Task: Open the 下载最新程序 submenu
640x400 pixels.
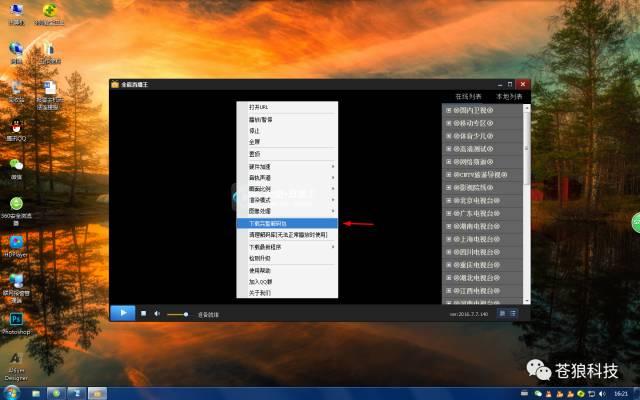Action: click(287, 247)
